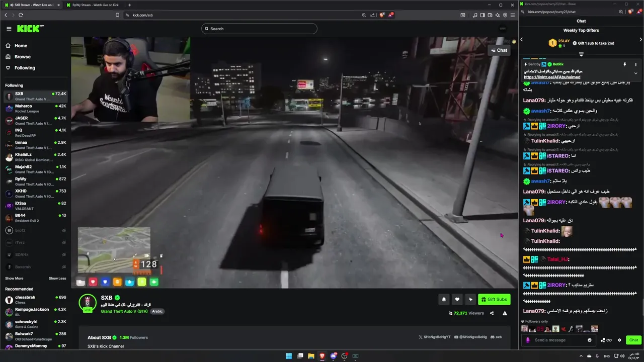Open a new browser tab

130,5
